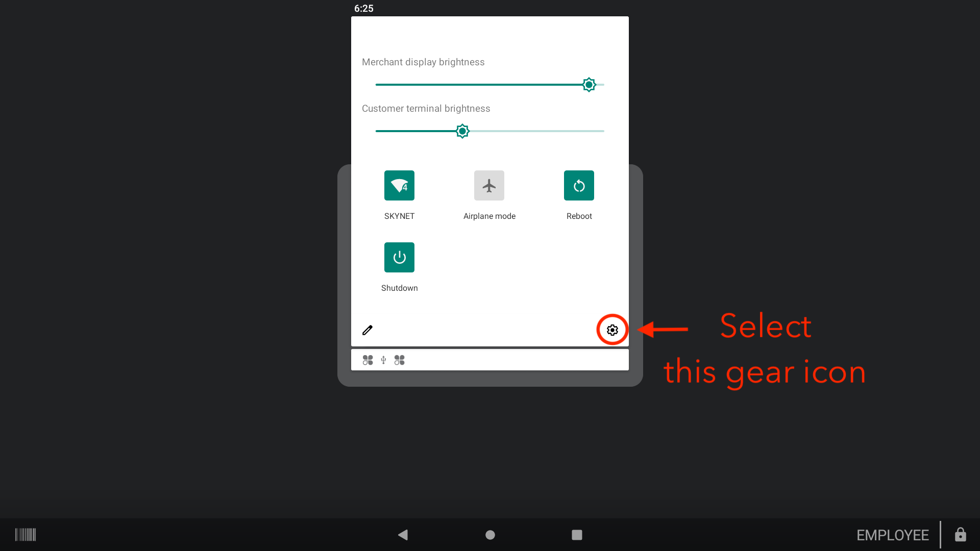Click the Shutdown label

(x=400, y=288)
